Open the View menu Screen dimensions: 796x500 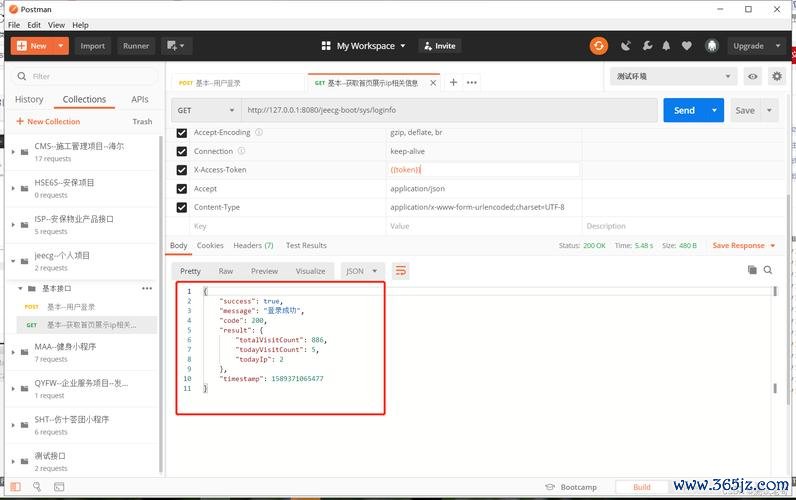point(56,25)
